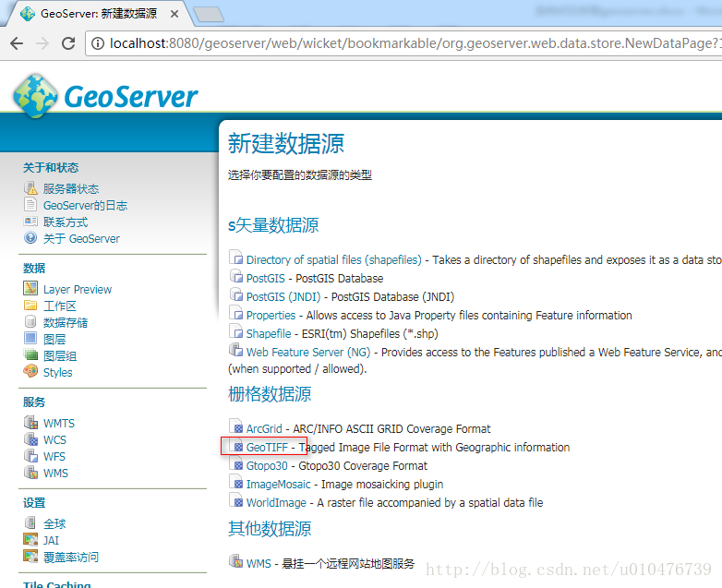This screenshot has height=588, width=722.
Task: Select the GeoTIFF raster source link
Action: (267, 448)
